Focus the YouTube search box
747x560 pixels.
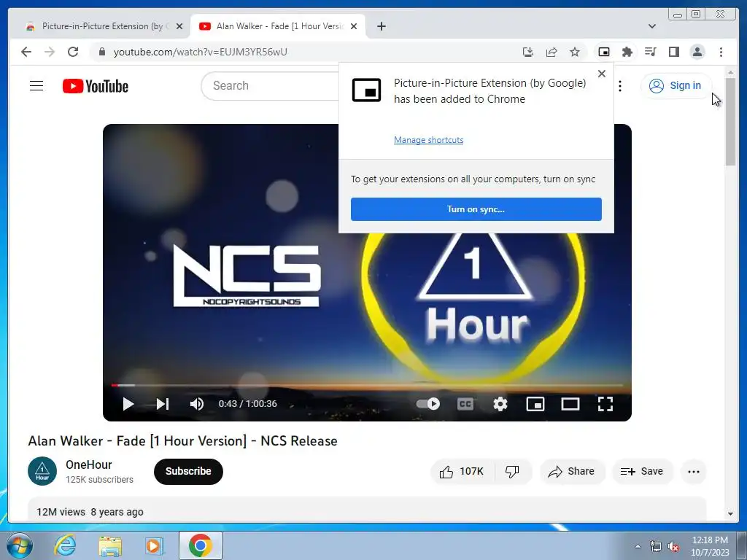[271, 86]
